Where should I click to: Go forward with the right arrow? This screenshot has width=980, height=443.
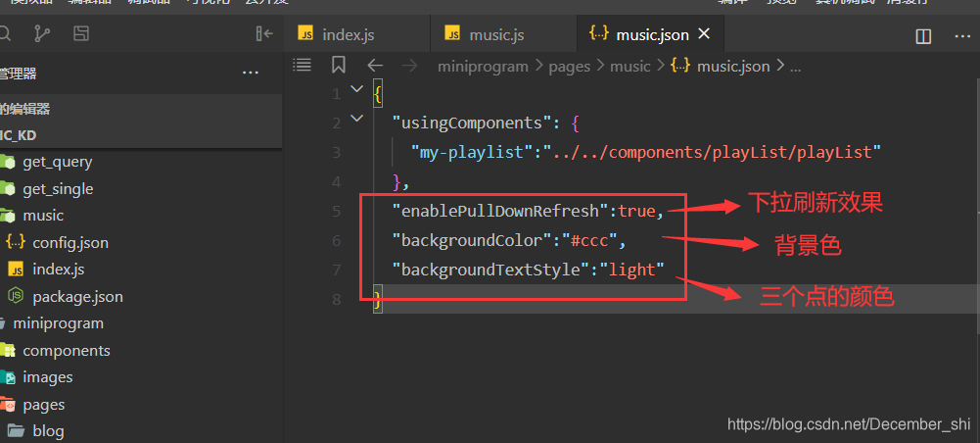[409, 65]
